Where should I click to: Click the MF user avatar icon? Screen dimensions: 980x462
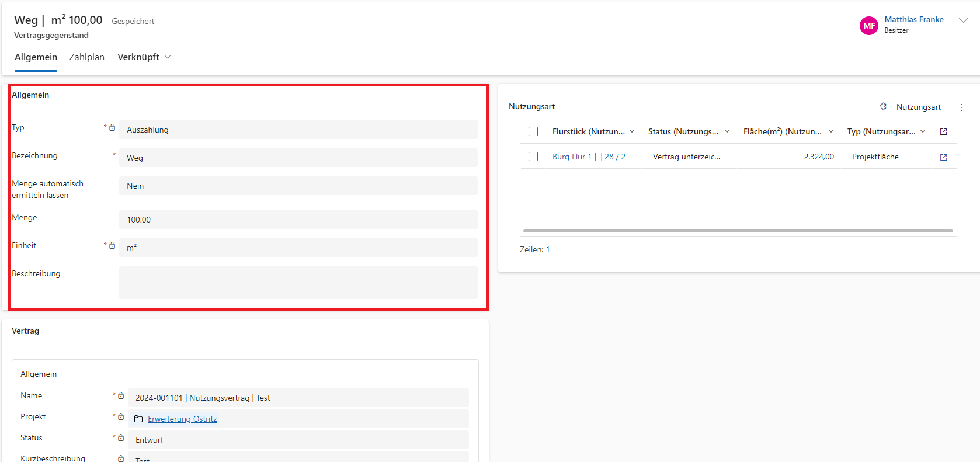pyautogui.click(x=868, y=26)
